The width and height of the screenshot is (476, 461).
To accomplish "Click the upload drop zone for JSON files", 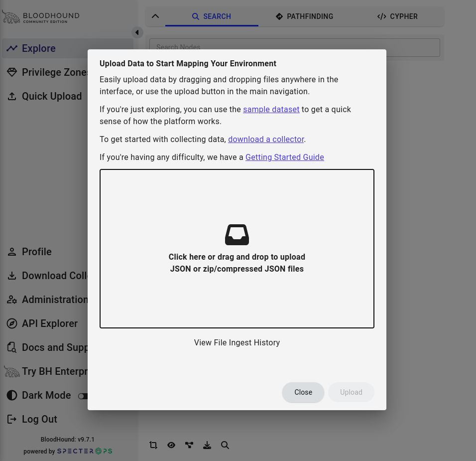I will (x=237, y=249).
